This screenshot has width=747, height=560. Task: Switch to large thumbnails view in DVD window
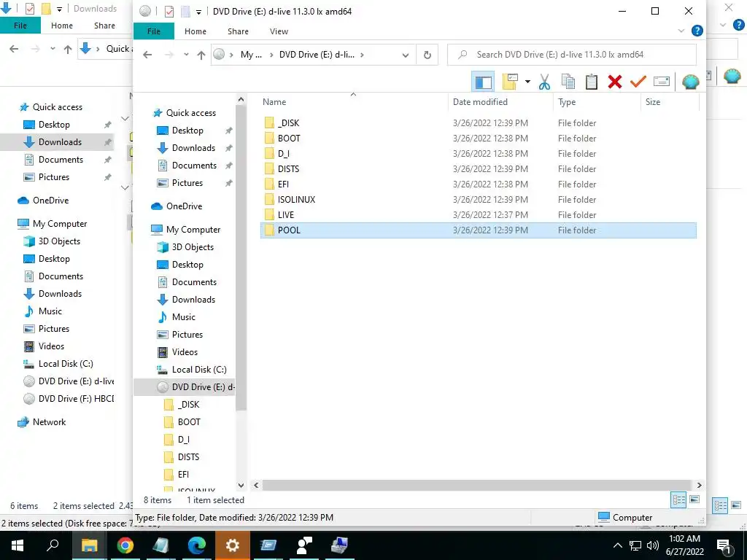(694, 500)
